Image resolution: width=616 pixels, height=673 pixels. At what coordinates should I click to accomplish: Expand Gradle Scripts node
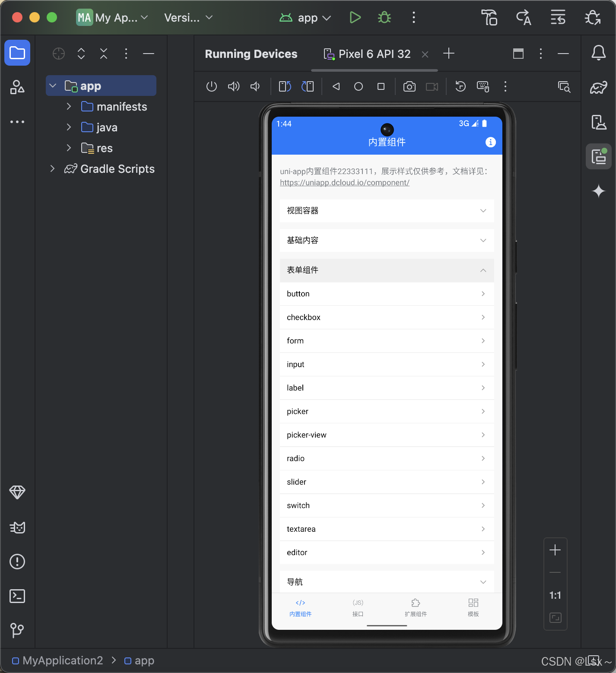pyautogui.click(x=52, y=168)
